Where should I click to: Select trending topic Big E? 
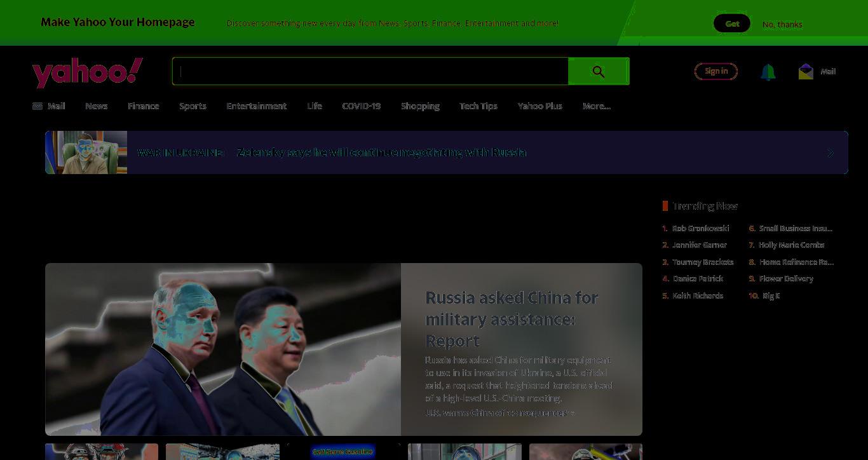(x=771, y=295)
